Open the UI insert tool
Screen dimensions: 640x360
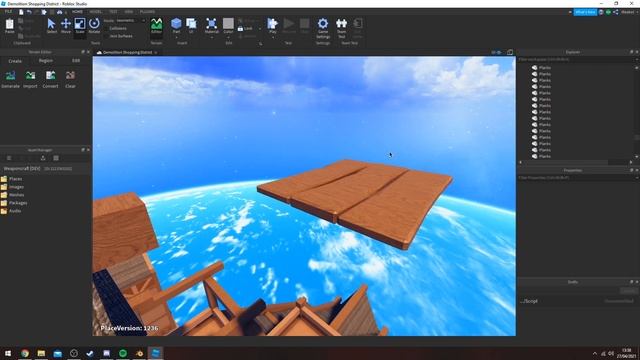(x=191, y=26)
